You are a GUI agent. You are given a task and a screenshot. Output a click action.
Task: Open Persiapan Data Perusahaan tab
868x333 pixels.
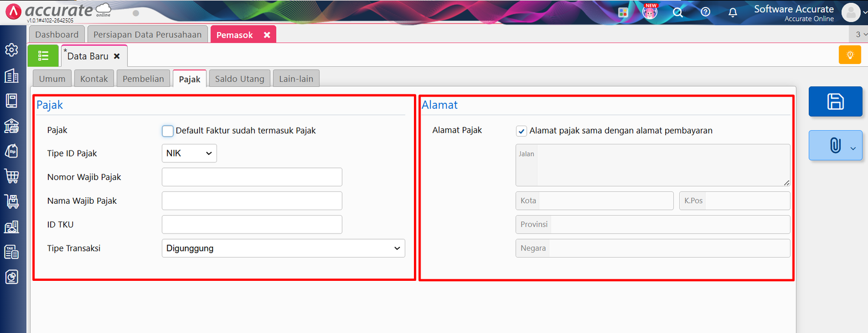[148, 34]
